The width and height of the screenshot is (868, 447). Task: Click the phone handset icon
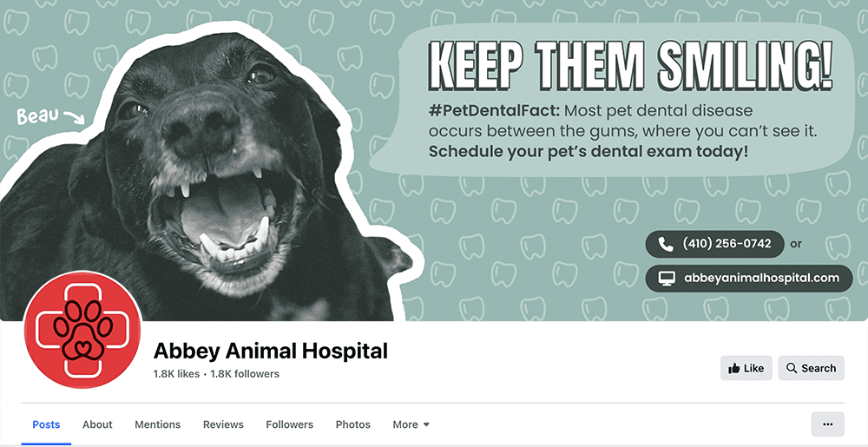[665, 244]
